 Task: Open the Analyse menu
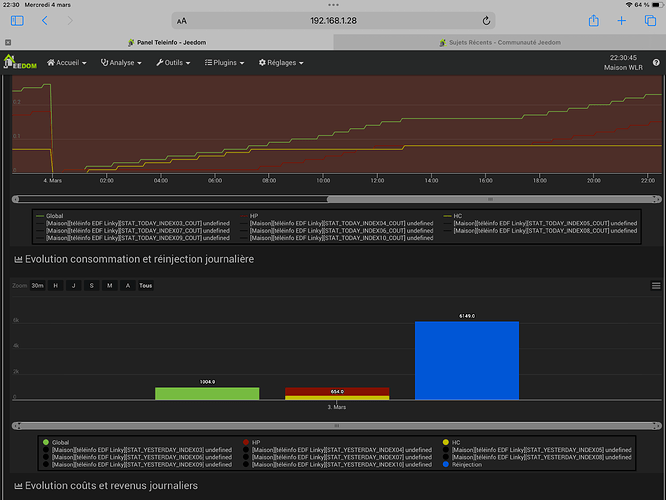121,62
